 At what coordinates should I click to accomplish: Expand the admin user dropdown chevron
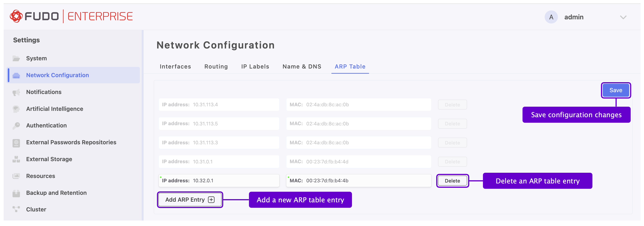tap(623, 17)
